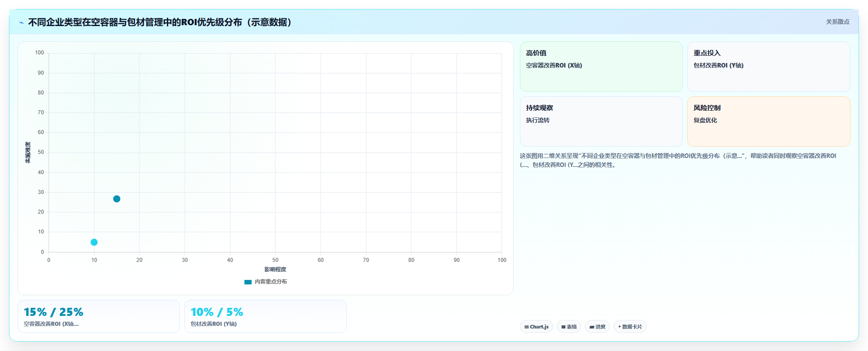Click the light cyan scatter data point
Image resolution: width=868 pixels, height=351 pixels.
point(94,242)
